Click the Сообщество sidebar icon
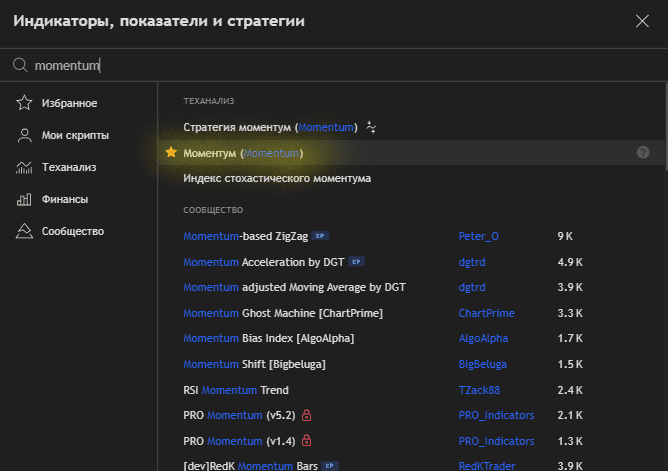The image size is (668, 471). coord(24,231)
